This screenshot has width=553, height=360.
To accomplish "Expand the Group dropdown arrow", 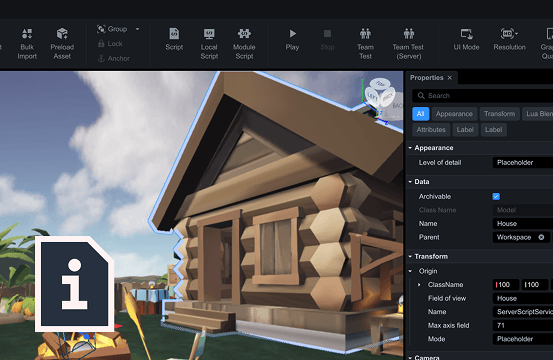I will (x=138, y=29).
